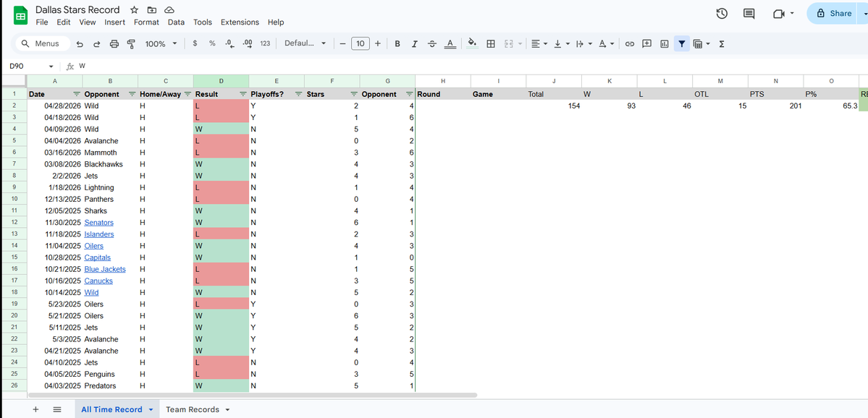Image resolution: width=868 pixels, height=418 pixels.
Task: Open the Extensions menu
Action: 240,22
